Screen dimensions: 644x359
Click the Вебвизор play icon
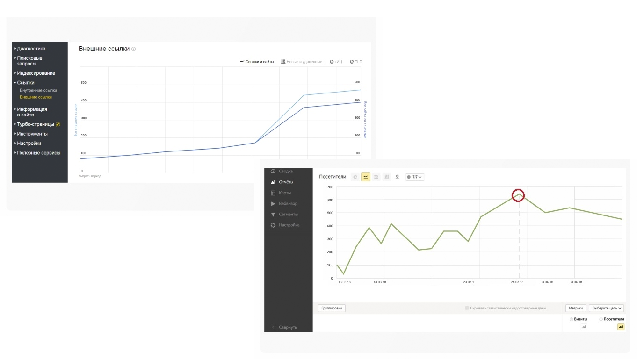[273, 204]
